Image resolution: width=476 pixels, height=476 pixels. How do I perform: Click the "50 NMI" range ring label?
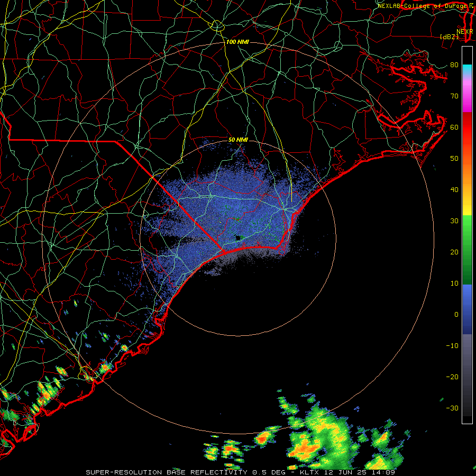pos(238,140)
